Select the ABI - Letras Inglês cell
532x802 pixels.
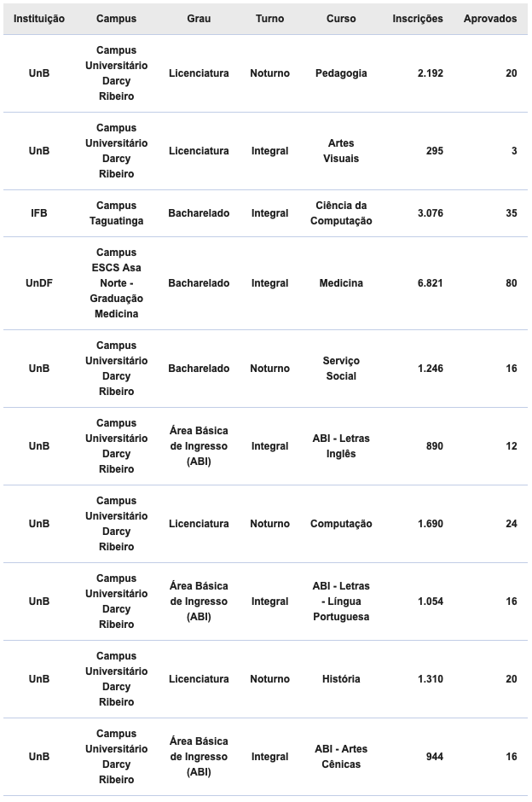click(x=341, y=446)
